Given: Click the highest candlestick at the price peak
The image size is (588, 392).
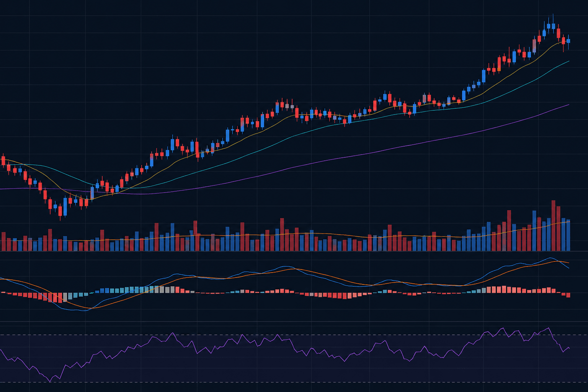Looking at the screenshot, I should 553,26.
